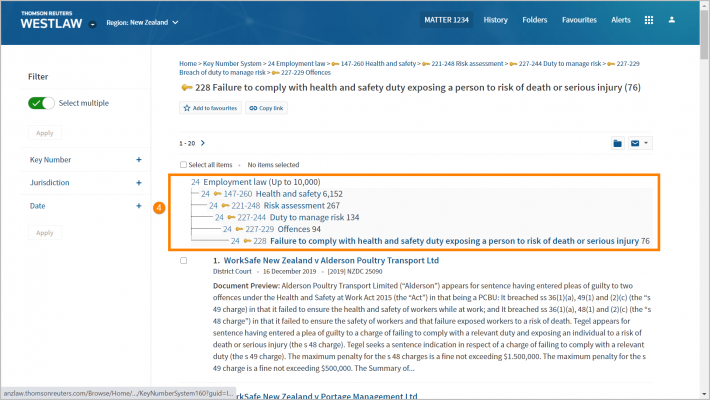Open the Region: New Zealand dropdown
The width and height of the screenshot is (710, 400).
pos(142,22)
